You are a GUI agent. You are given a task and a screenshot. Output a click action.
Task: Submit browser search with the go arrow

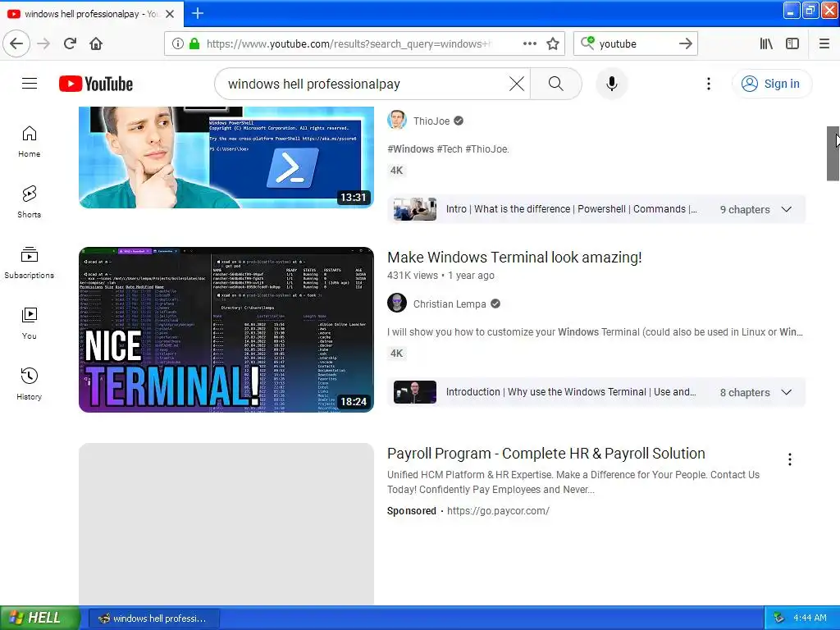pyautogui.click(x=685, y=44)
